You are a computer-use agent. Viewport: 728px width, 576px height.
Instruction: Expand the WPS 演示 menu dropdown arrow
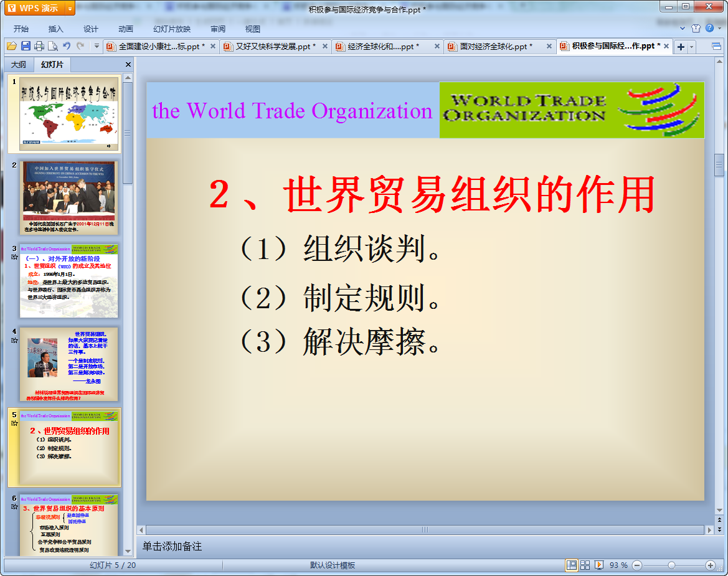coord(70,8)
